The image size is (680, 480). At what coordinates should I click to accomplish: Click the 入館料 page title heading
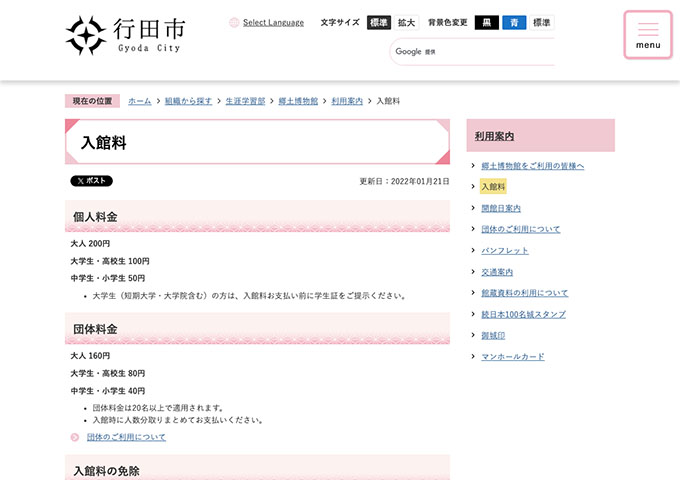coord(104,143)
